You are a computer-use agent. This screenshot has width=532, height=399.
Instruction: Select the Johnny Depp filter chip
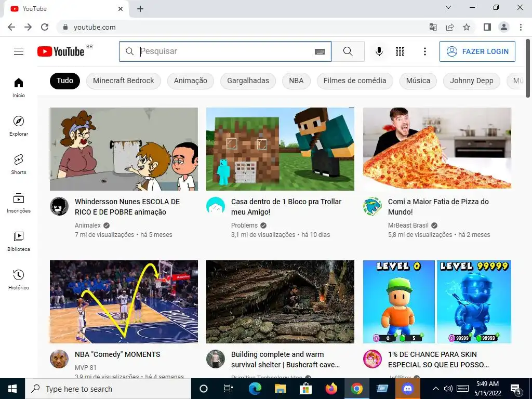pos(472,81)
